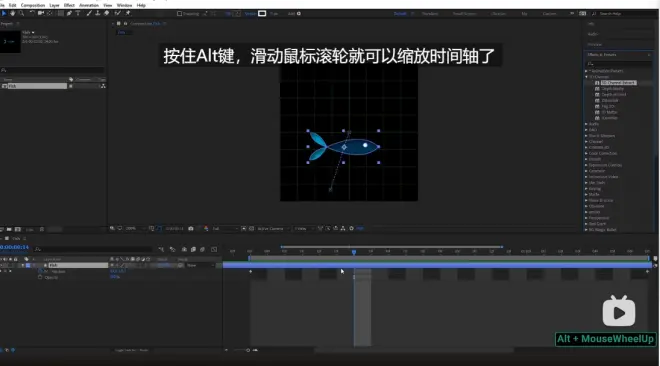This screenshot has height=366, width=660.
Task: Select the Puppet Pin tool
Action: pyautogui.click(x=128, y=13)
